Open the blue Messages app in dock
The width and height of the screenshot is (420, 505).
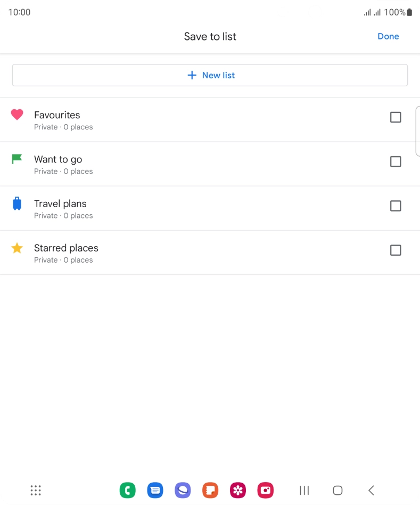(x=155, y=490)
